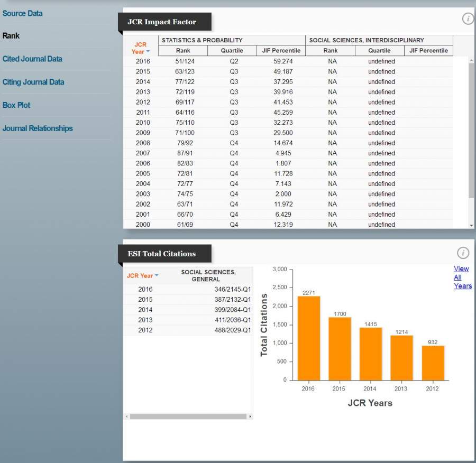Screen dimensions: 476x463
Task: Show the Box Plot view
Action: [x=16, y=105]
